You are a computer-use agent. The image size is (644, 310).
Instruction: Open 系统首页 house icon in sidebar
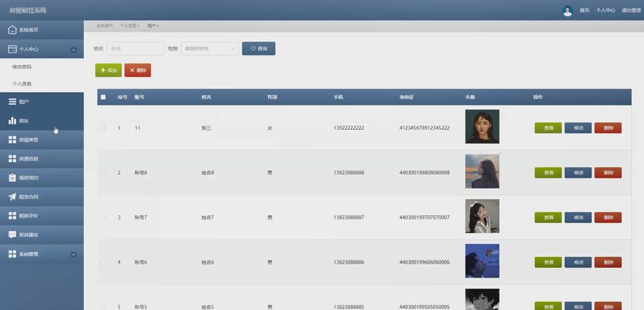(12, 30)
